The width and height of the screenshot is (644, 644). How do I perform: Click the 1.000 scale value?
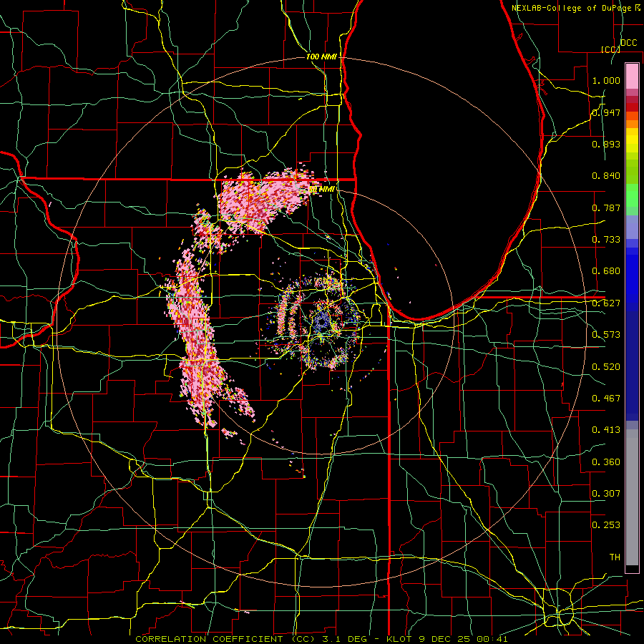click(606, 80)
